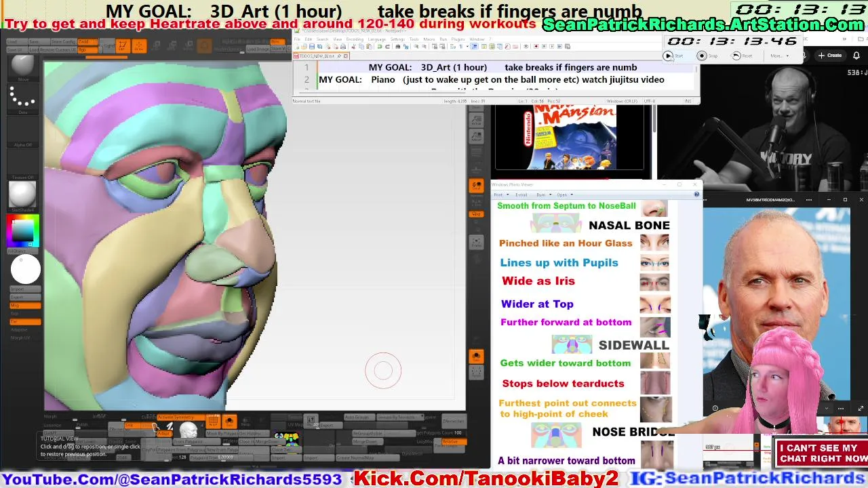This screenshot has width=868, height=488.
Task: Click the Maniac Mansion box art thumbnail
Action: click(x=569, y=138)
